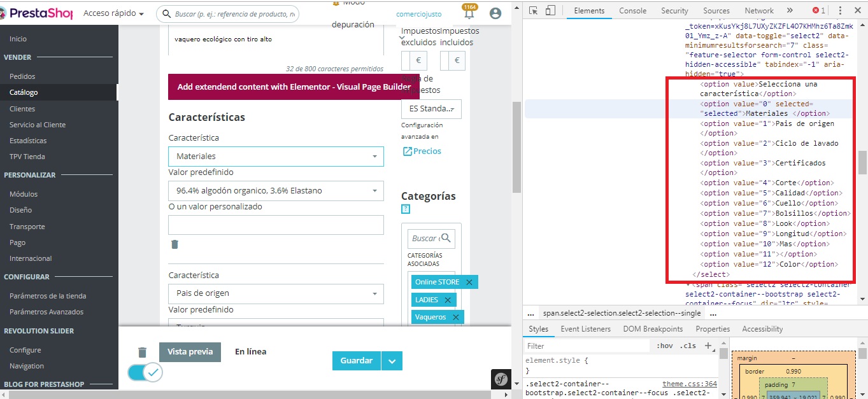Toggle the :hov element state button
The height and width of the screenshot is (399, 868).
pyautogui.click(x=664, y=346)
